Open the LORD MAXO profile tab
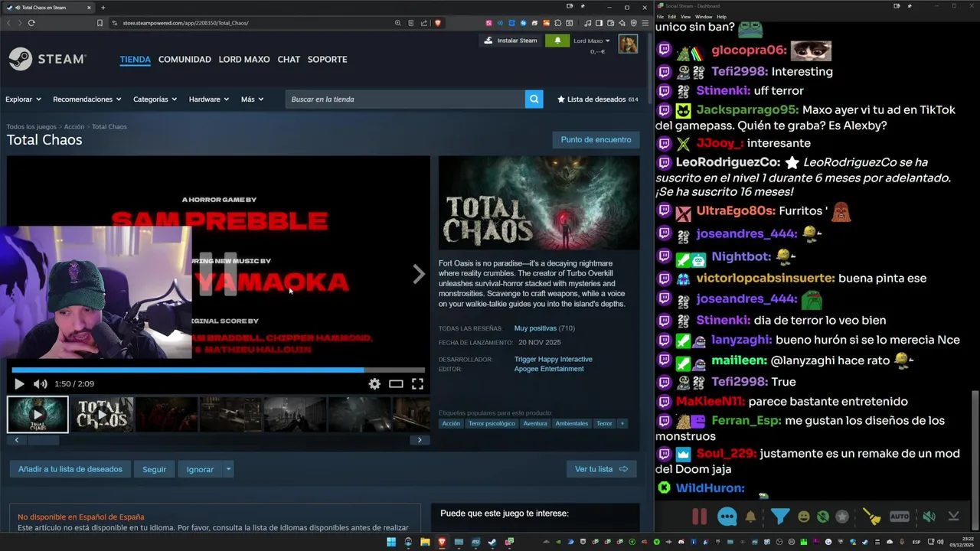The width and height of the screenshot is (980, 551). point(244,60)
